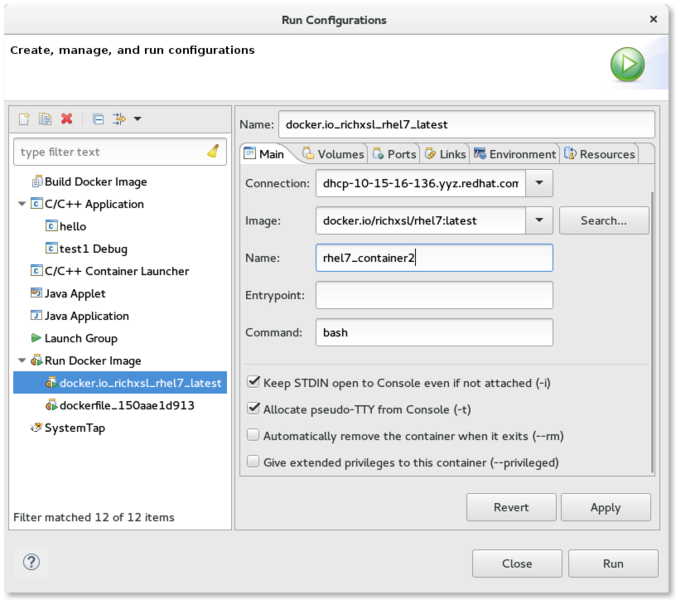Collapse the C/C++ Application tree node

click(22, 203)
